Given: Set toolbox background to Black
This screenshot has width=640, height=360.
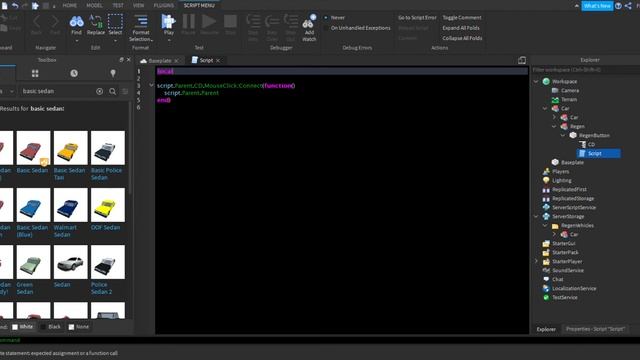Looking at the screenshot, I should 51,327.
